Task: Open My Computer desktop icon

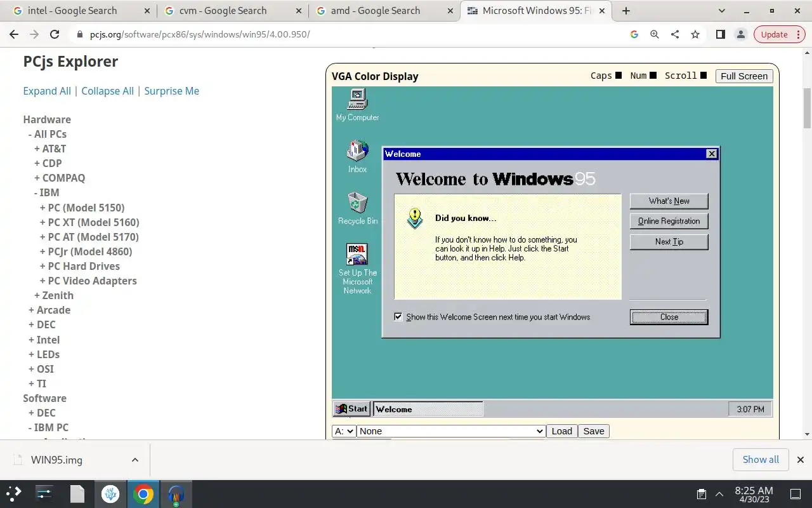Action: (x=358, y=105)
